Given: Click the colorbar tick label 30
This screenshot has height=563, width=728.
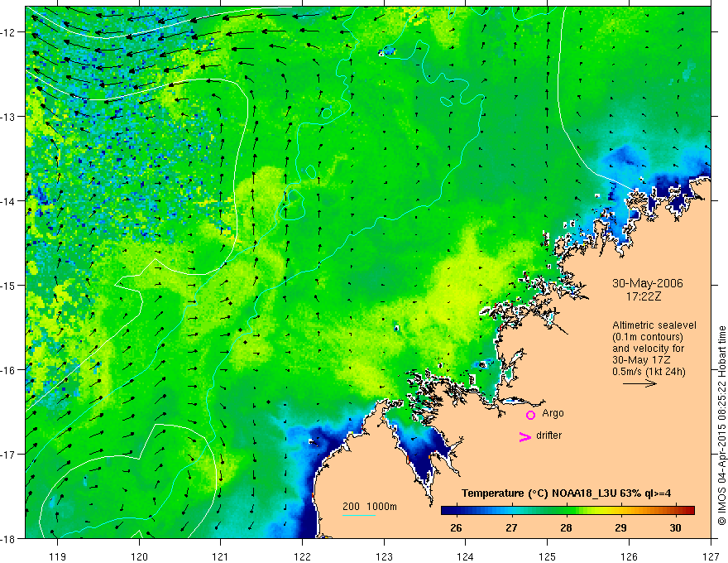Looking at the screenshot, I should [x=676, y=527].
